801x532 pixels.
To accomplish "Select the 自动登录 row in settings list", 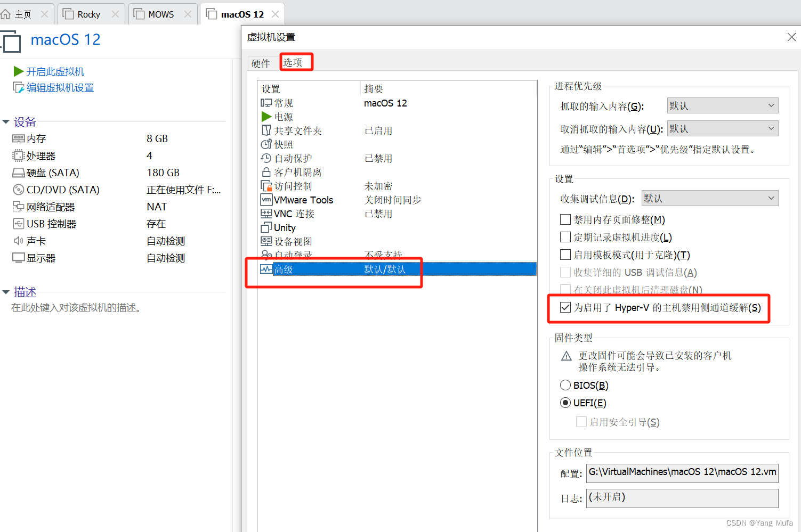I will (x=397, y=255).
